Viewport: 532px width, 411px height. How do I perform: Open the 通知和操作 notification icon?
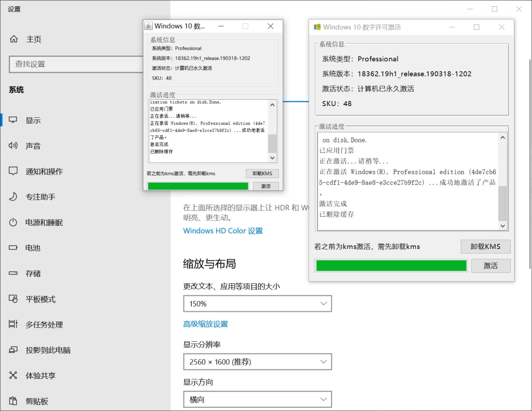[x=13, y=171]
